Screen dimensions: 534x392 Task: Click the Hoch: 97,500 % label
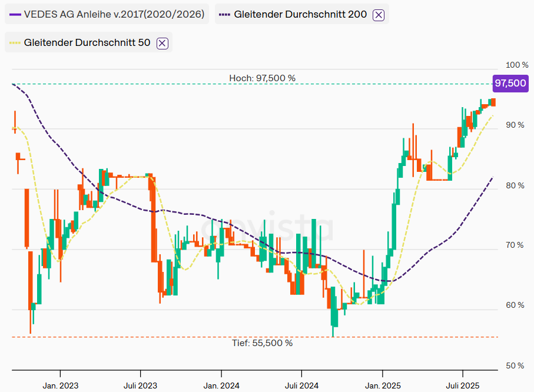262,78
